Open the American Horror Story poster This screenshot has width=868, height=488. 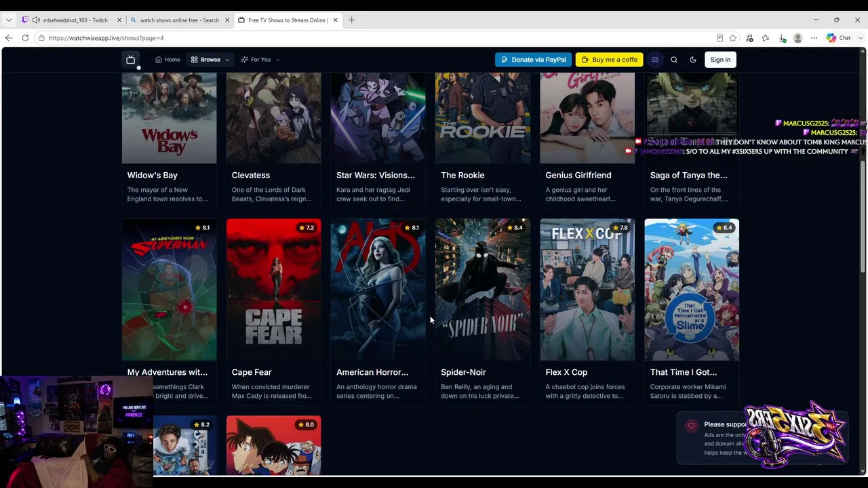coord(378,290)
